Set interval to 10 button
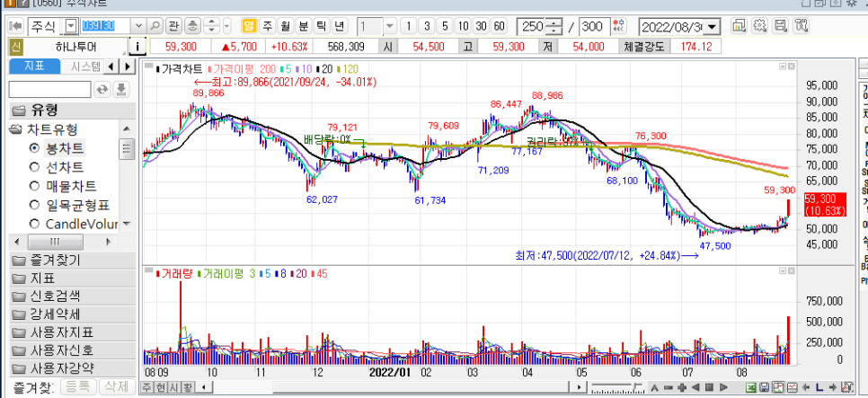Viewport: 868px width, 398px height. tap(464, 25)
